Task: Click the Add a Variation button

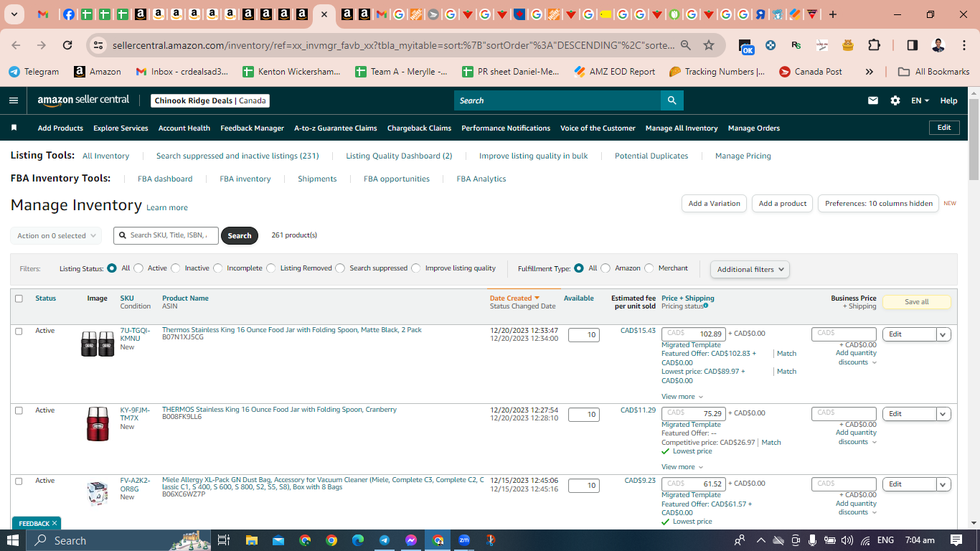Action: [714, 204]
